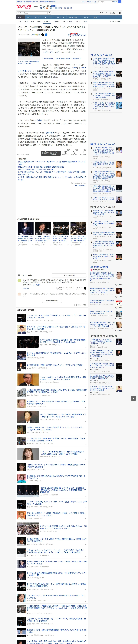Click the Yahoo! JAPAN header link

[x=86, y=2]
